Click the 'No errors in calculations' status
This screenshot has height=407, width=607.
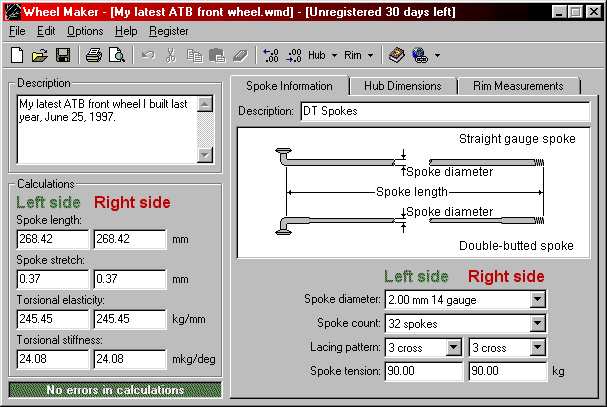pos(115,390)
